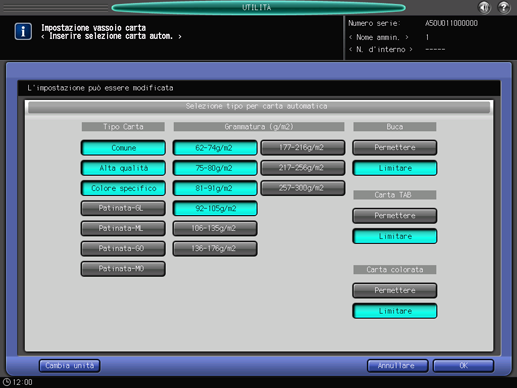Viewport: 517px width, 388px height.
Task: Click the 'N. d'interno' label
Action: 381,49
